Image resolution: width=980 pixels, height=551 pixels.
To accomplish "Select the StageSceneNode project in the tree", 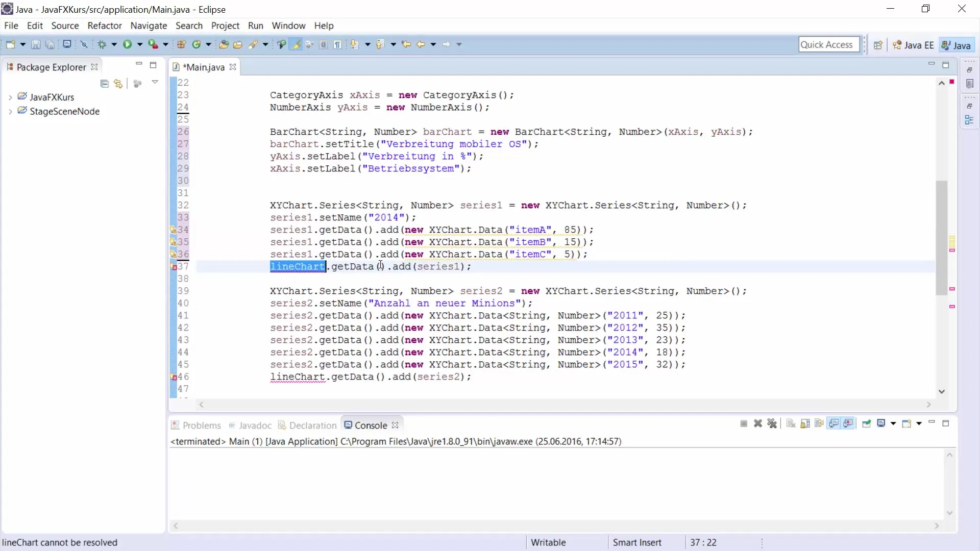I will (64, 111).
